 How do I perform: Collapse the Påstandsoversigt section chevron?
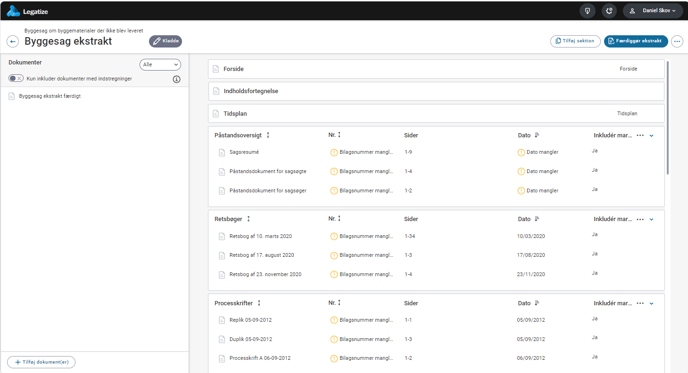[x=652, y=136]
